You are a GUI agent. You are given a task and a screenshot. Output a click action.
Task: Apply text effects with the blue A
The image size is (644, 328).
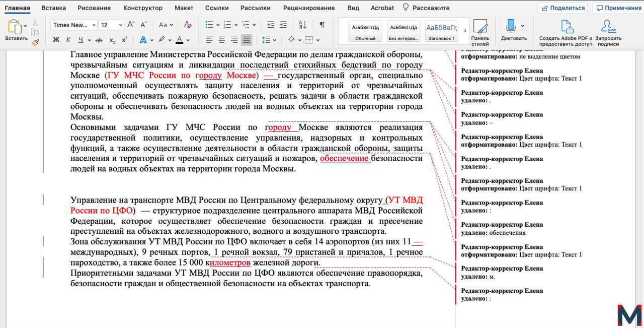click(143, 40)
